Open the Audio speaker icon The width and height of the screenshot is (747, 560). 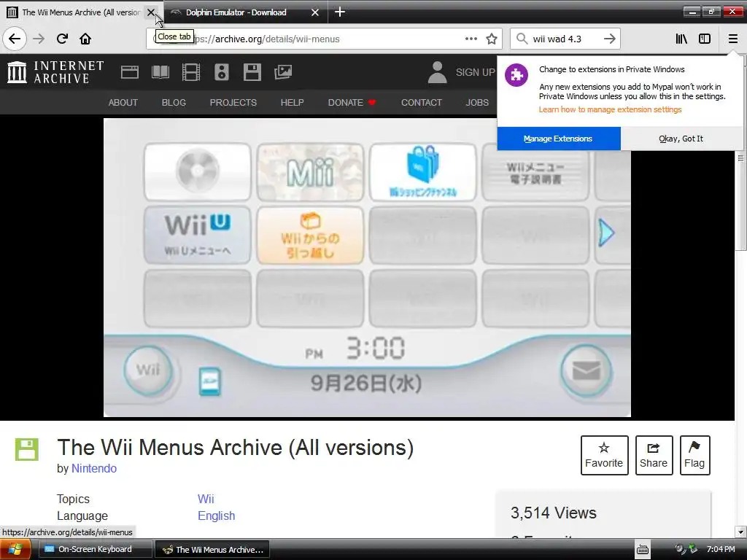pos(222,72)
